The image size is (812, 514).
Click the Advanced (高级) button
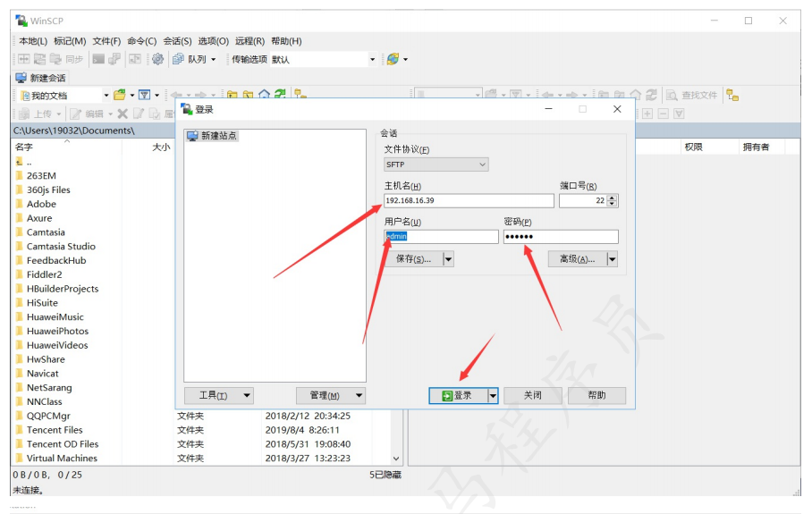click(x=578, y=259)
